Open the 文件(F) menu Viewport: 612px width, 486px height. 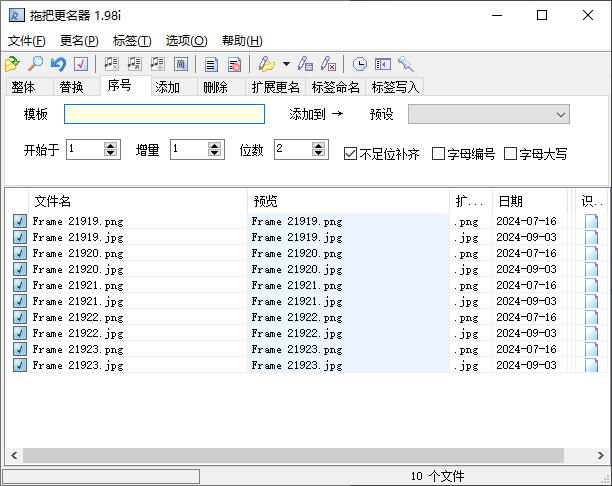[x=27, y=41]
